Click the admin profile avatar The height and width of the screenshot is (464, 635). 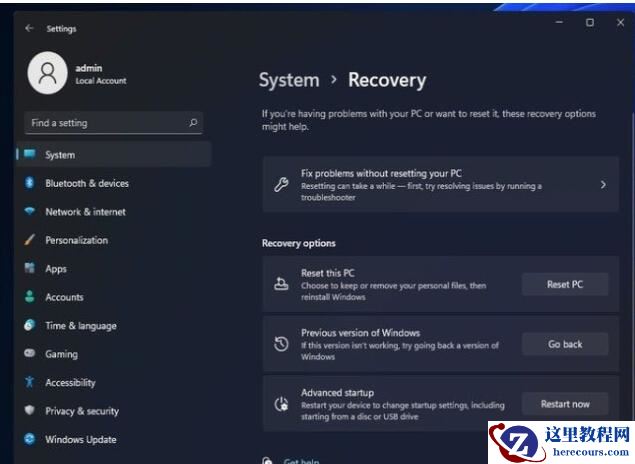(47, 73)
